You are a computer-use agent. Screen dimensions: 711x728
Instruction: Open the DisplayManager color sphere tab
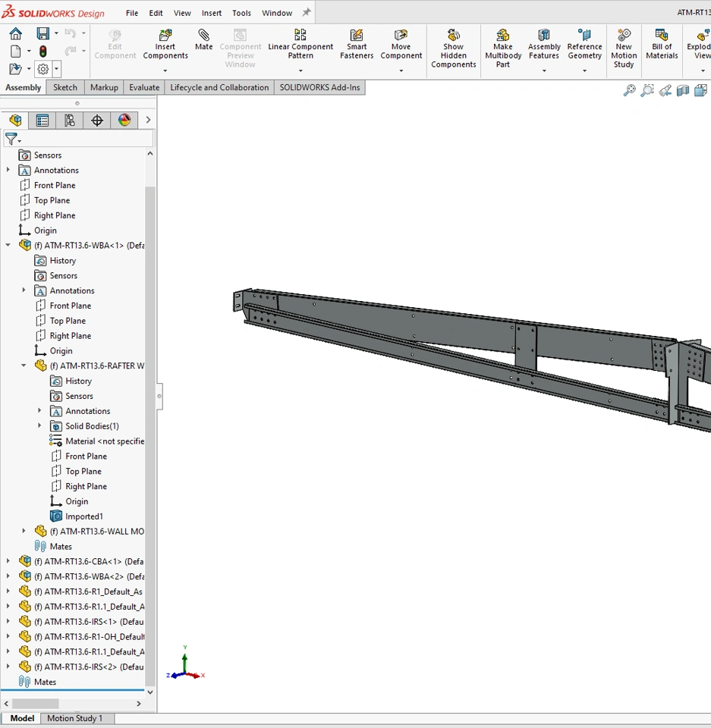124,121
